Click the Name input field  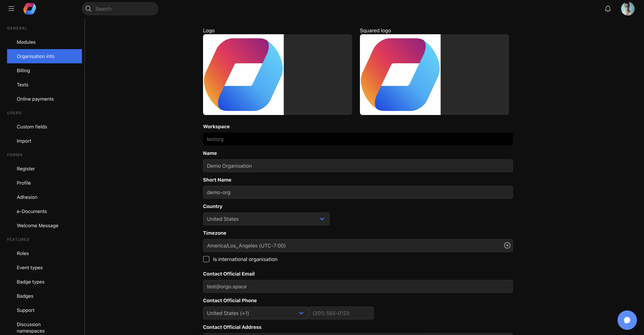pyautogui.click(x=358, y=166)
